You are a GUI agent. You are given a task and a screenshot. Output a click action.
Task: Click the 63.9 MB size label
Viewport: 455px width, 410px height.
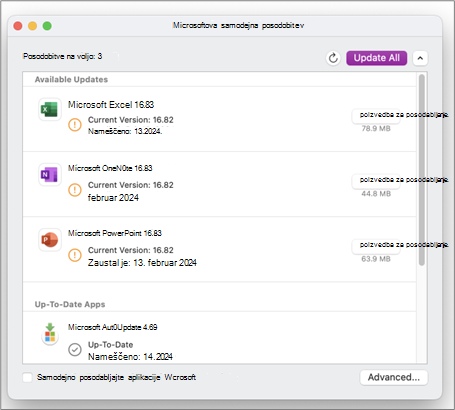tap(376, 259)
